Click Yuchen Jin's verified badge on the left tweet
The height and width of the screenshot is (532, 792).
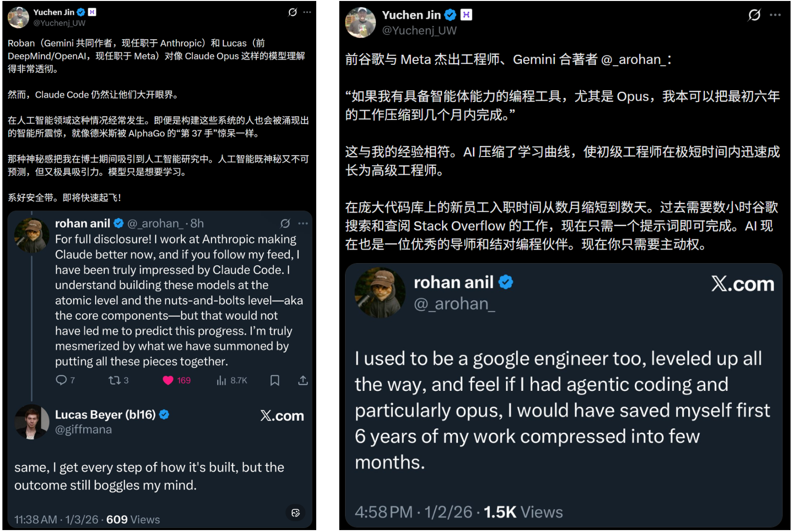click(x=81, y=12)
